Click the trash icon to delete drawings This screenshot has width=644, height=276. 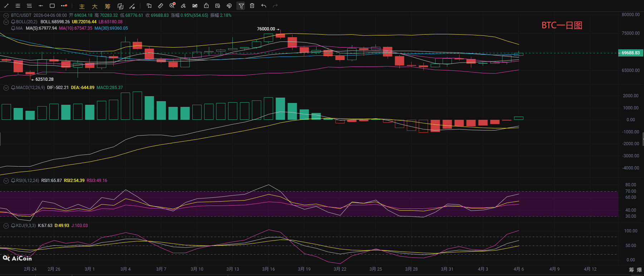tap(252, 6)
